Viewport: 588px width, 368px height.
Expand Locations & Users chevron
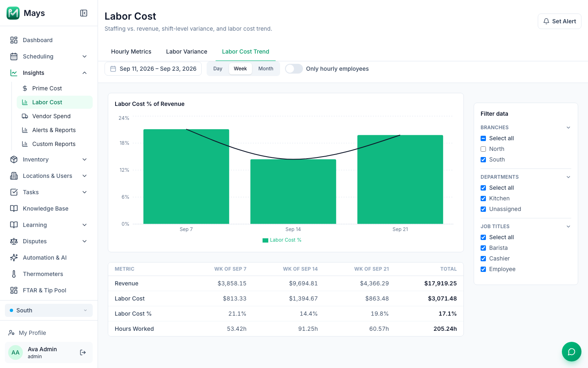[85, 176]
